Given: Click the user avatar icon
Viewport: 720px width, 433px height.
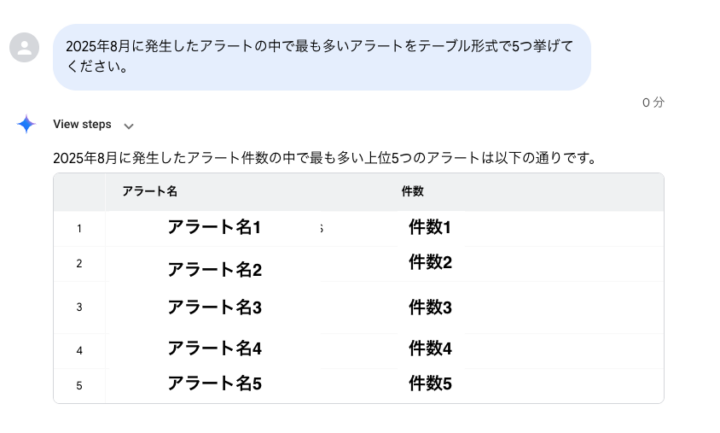Looking at the screenshot, I should (24, 47).
